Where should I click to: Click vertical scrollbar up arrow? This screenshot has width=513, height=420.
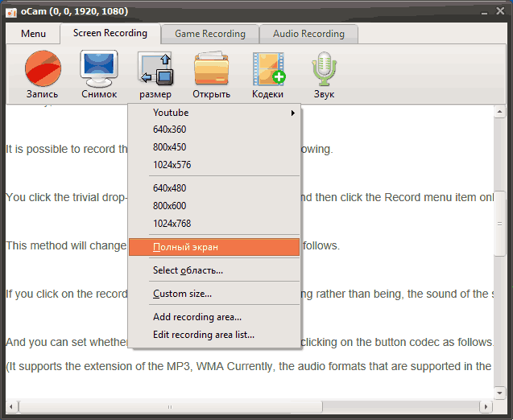499,112
